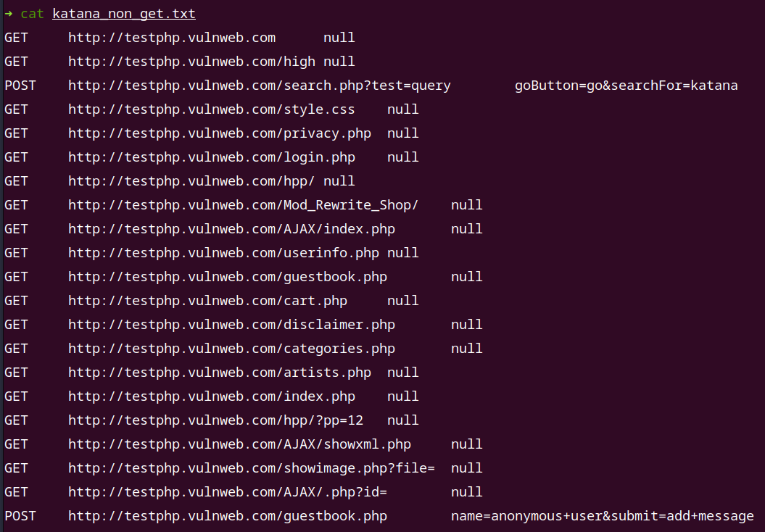Open the showimage.php?file= URL

click(252, 467)
